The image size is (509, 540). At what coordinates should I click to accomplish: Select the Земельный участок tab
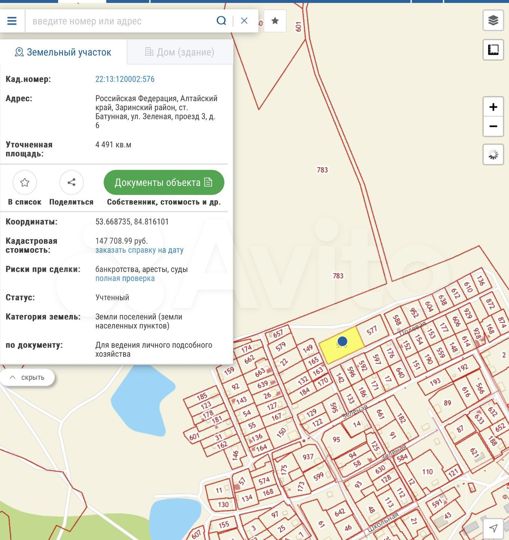pos(63,52)
